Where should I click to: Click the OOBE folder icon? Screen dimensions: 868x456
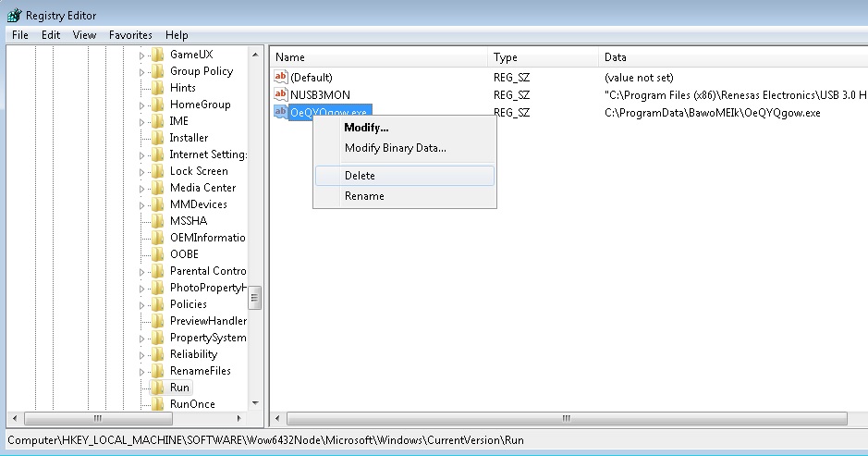pos(158,253)
